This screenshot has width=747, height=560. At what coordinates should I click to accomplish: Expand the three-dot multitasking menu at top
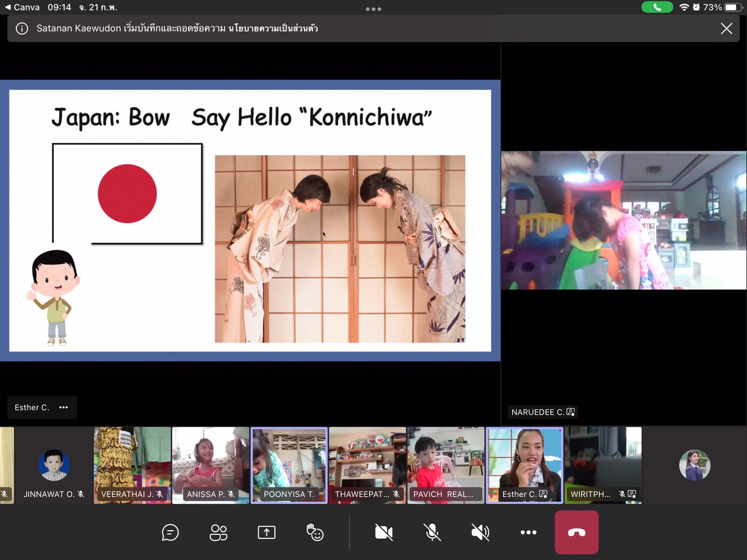point(373,9)
